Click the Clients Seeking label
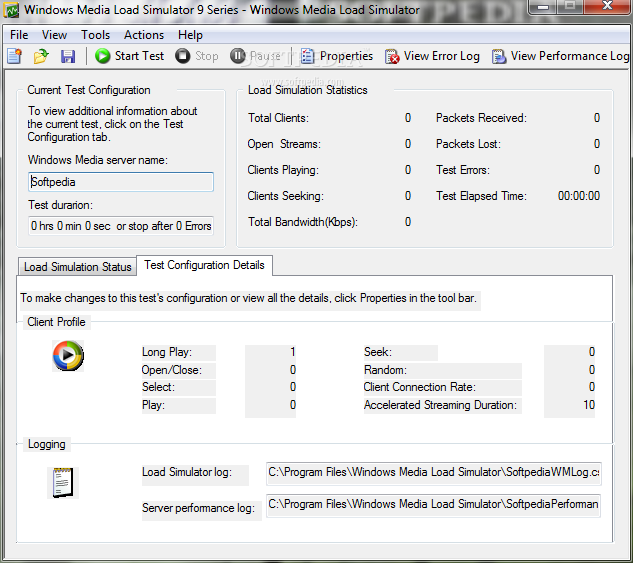Image resolution: width=633 pixels, height=563 pixels. point(285,196)
